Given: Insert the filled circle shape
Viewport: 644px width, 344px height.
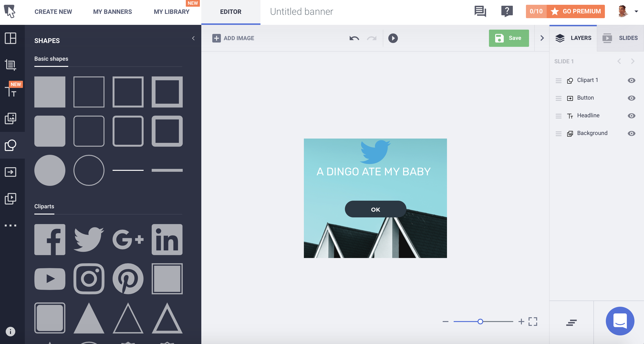Looking at the screenshot, I should click(50, 170).
